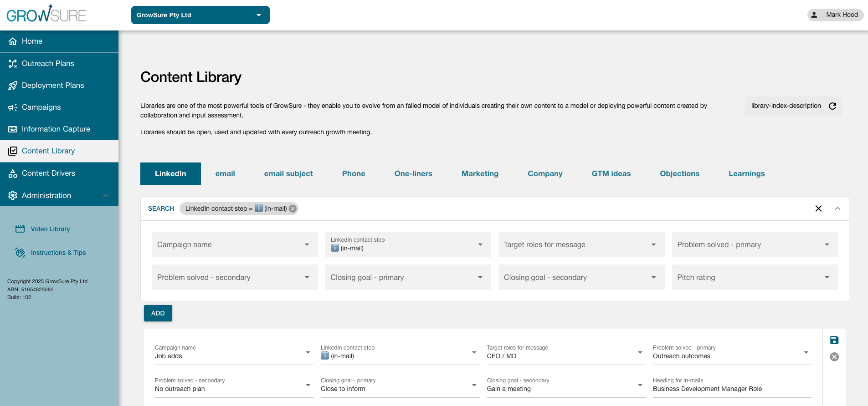
Task: Go to Home in the sidebar
Action: (x=59, y=41)
